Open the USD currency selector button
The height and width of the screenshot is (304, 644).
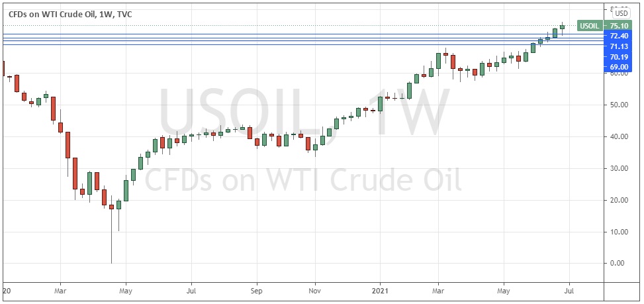pyautogui.click(x=621, y=13)
